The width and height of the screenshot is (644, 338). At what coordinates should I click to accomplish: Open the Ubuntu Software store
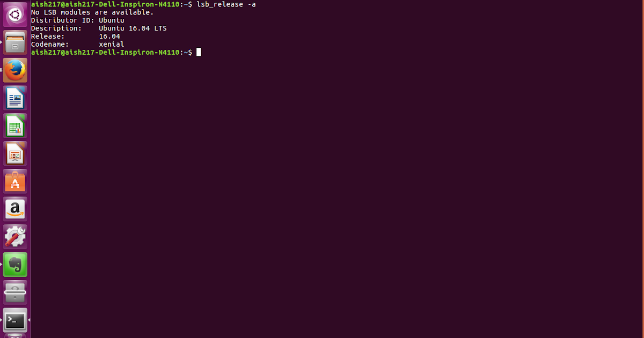pyautogui.click(x=15, y=182)
